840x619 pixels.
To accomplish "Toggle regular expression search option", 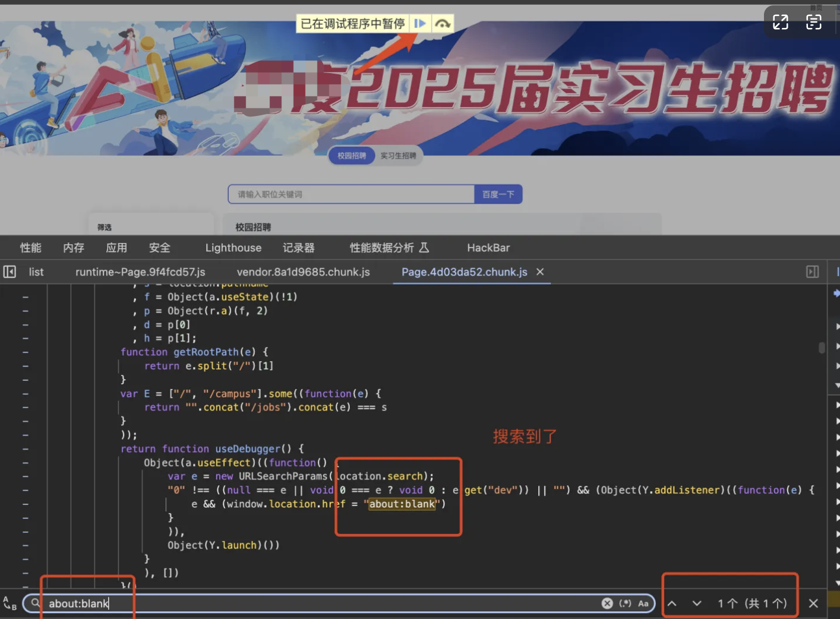I will (x=625, y=604).
